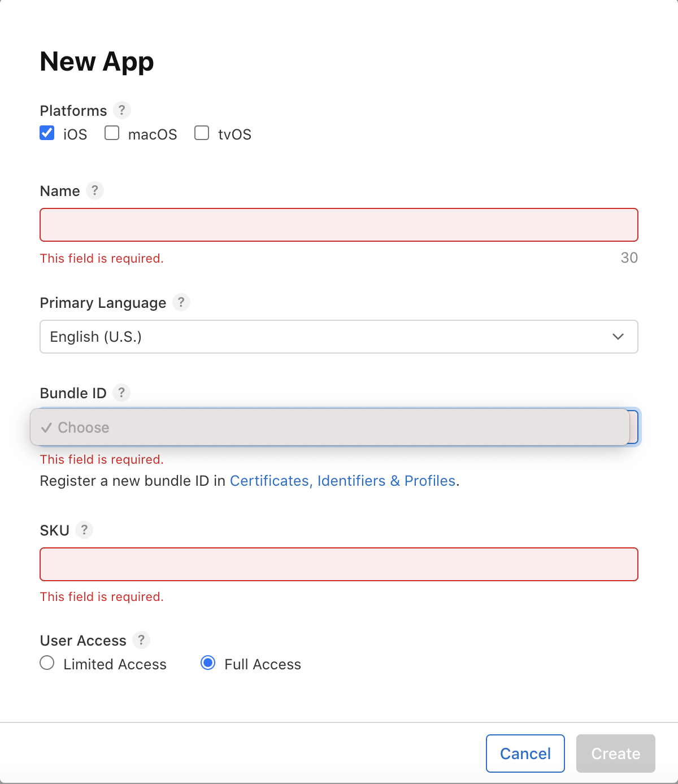678x784 pixels.
Task: Click the Bundle ID help question mark
Action: tap(121, 393)
